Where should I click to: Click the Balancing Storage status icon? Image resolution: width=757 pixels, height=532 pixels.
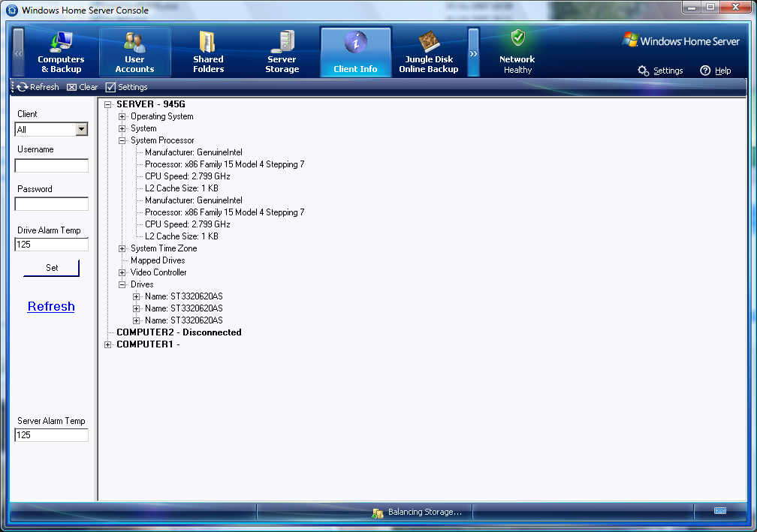point(377,513)
